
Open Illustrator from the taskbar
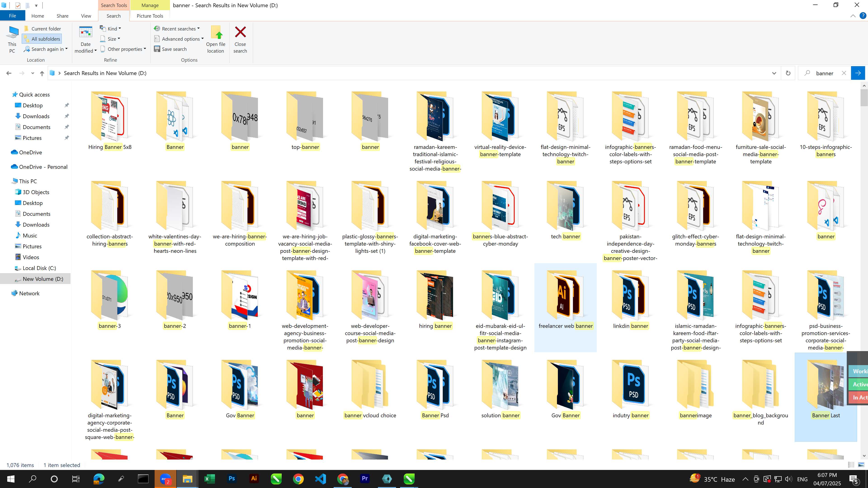tap(254, 479)
